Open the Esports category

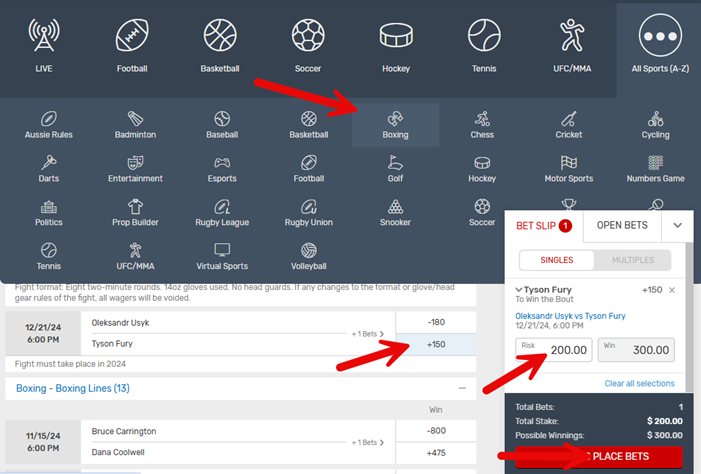222,168
